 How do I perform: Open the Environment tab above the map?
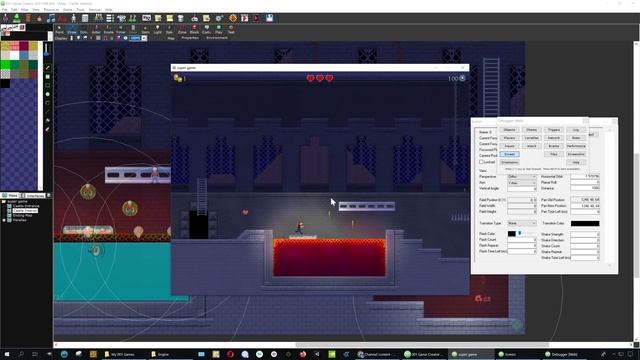point(217,38)
